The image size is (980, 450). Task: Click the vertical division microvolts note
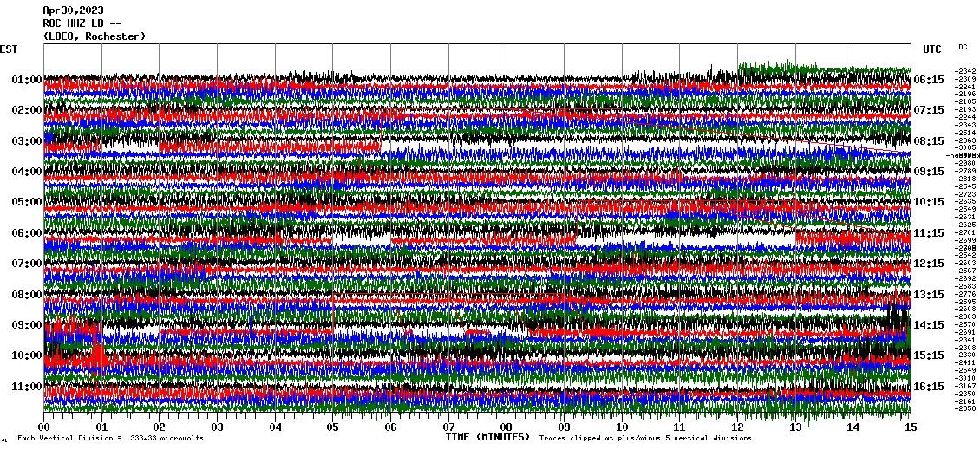click(110, 439)
